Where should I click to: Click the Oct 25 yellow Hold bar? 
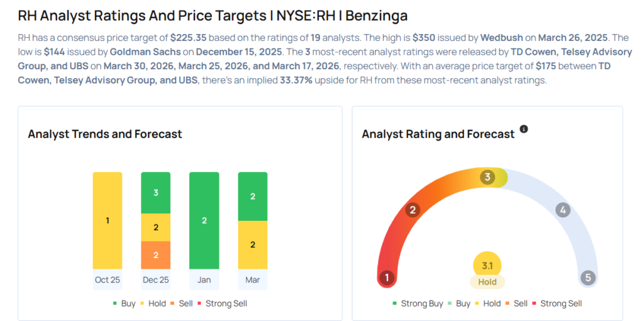coord(108,220)
